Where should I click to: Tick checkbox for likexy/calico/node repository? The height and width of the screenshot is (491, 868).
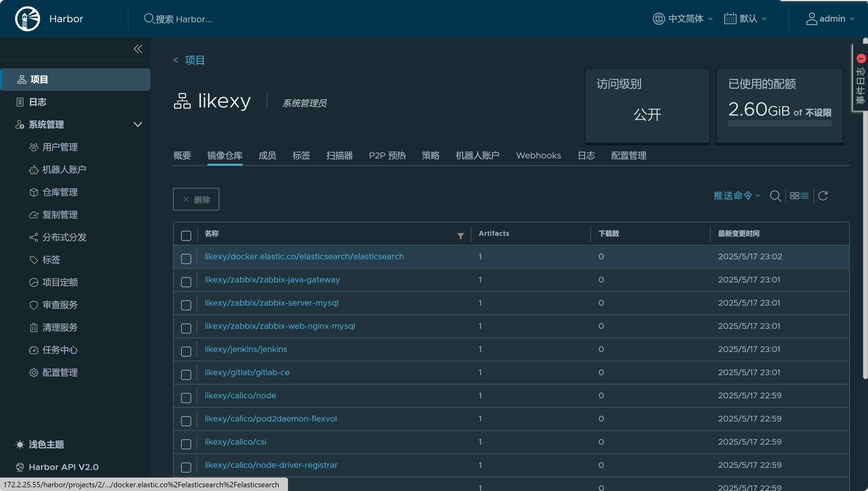pos(186,398)
